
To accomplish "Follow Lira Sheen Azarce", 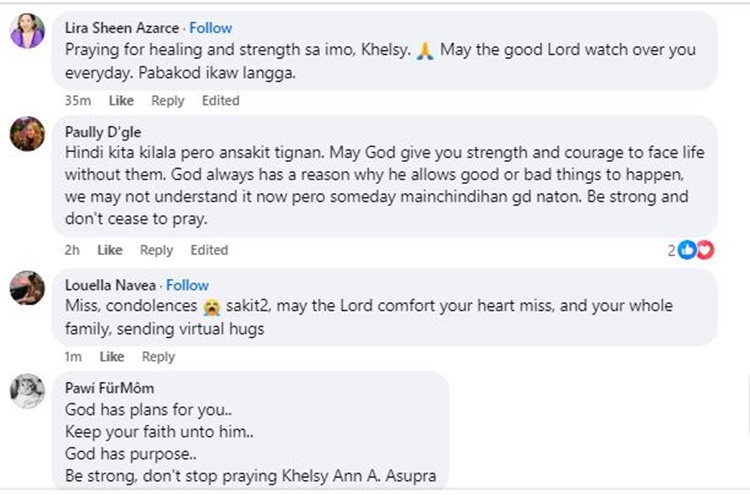I will 211,26.
